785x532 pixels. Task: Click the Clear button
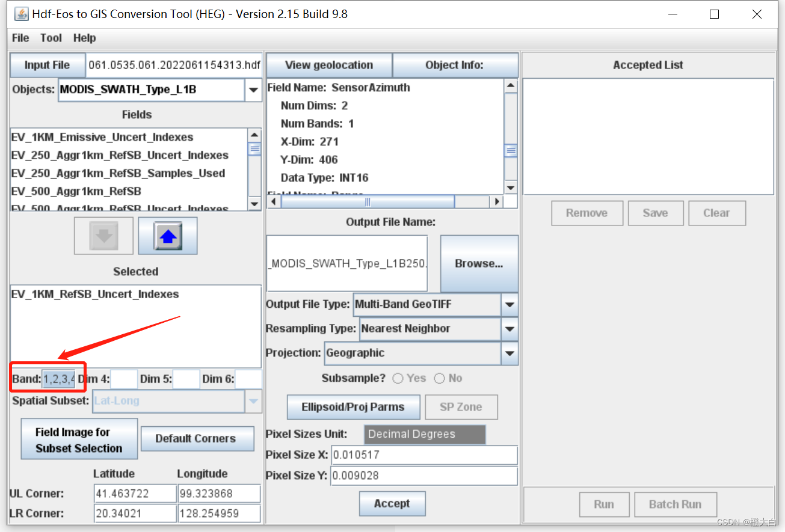coord(716,213)
